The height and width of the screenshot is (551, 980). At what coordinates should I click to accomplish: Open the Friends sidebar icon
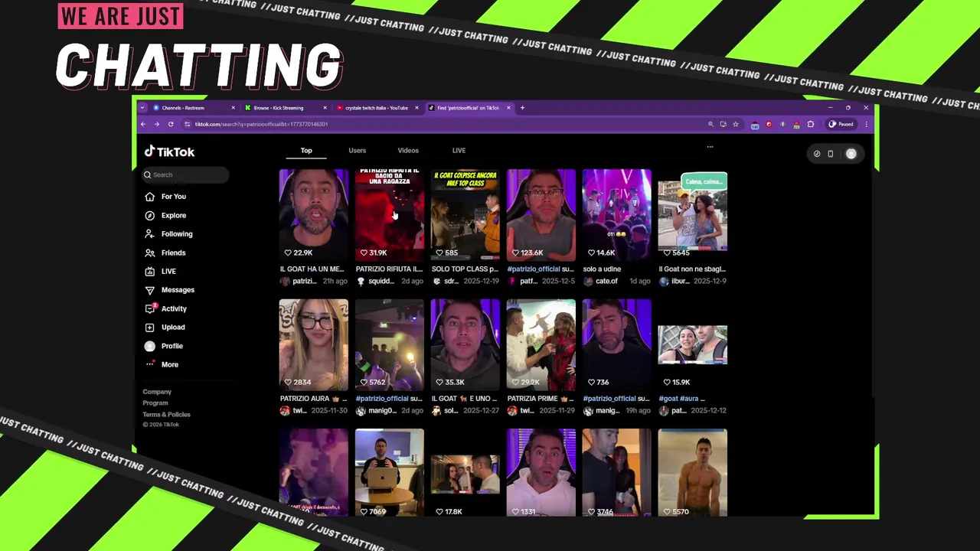click(150, 253)
